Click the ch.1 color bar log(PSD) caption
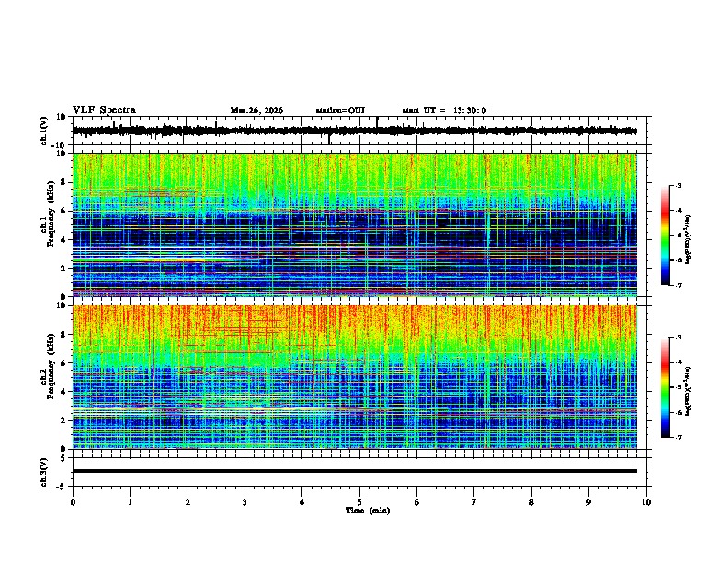Screen dimensions: 728x563 pyautogui.click(x=688, y=239)
